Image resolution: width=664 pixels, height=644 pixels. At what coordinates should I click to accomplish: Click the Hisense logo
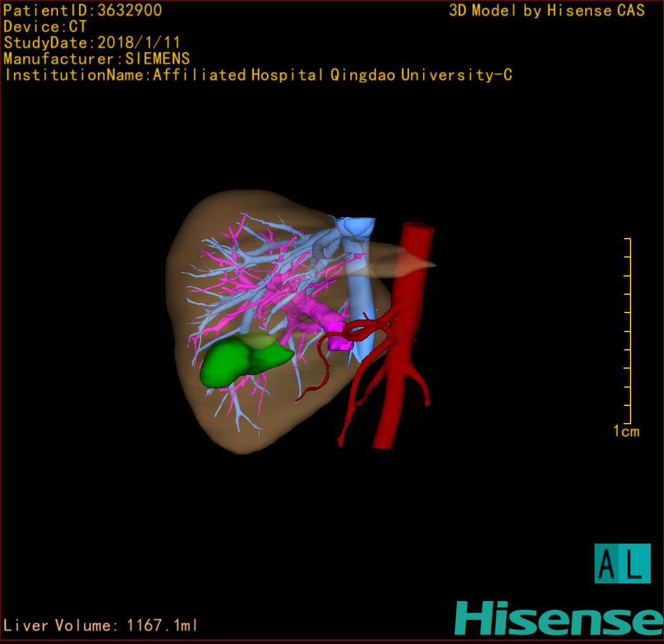(559, 618)
